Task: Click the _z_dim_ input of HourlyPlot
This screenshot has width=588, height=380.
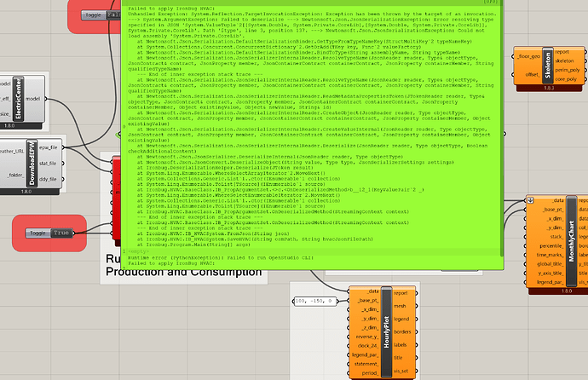Action: [x=371, y=327]
